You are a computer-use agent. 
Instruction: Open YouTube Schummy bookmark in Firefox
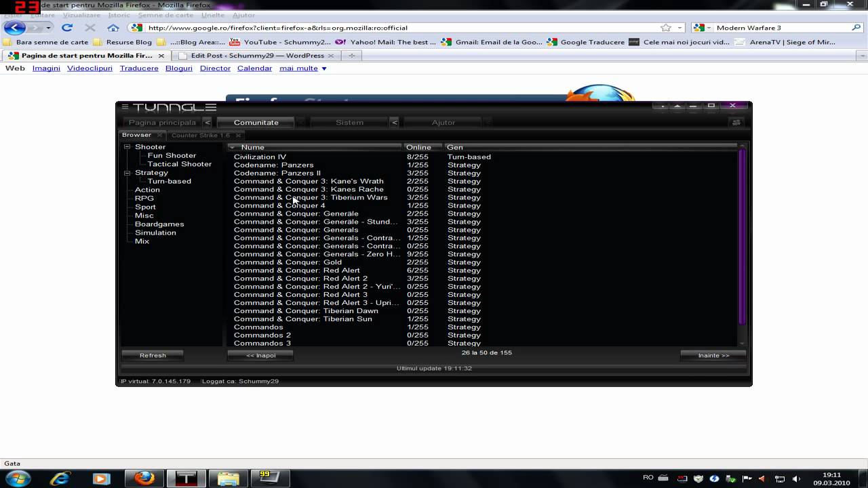(x=280, y=42)
